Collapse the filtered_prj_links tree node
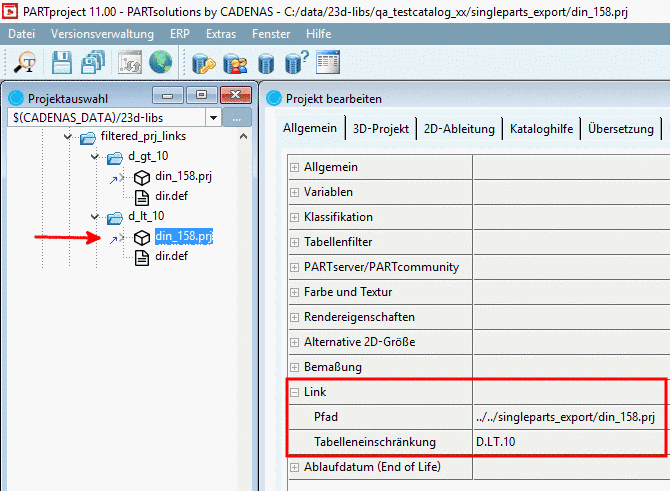 (68, 137)
